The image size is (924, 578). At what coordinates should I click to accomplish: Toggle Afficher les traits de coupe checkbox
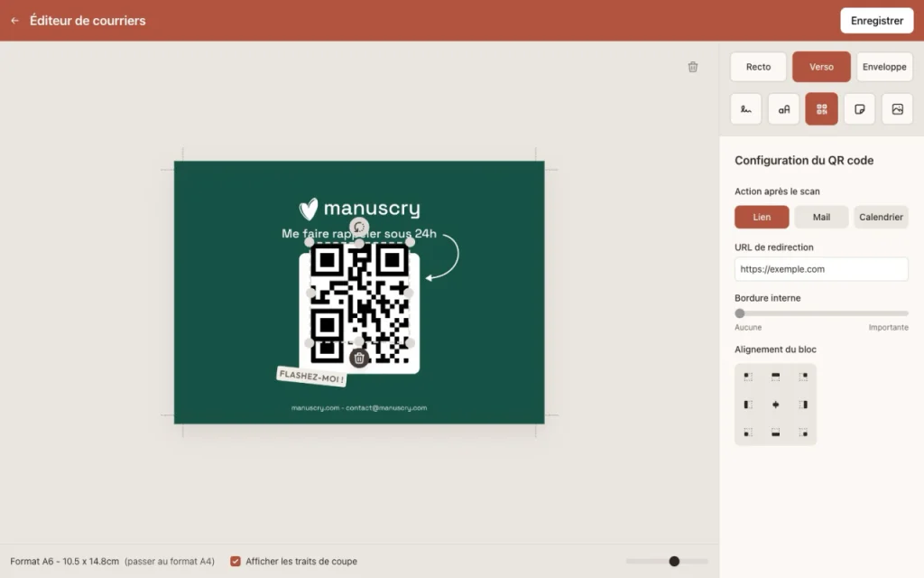[236, 561]
